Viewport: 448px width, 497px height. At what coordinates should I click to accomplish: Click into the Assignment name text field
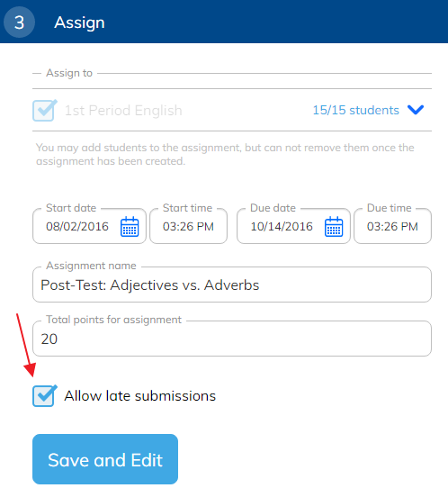coord(232,285)
